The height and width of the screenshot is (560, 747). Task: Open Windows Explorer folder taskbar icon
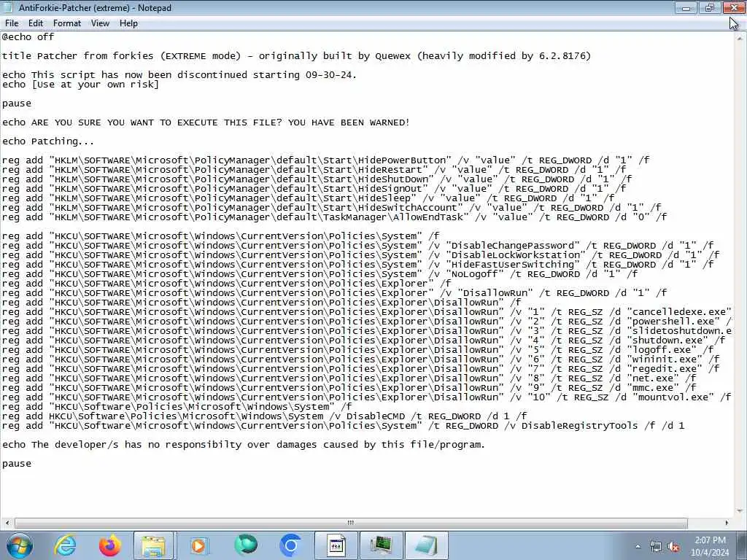point(153,545)
